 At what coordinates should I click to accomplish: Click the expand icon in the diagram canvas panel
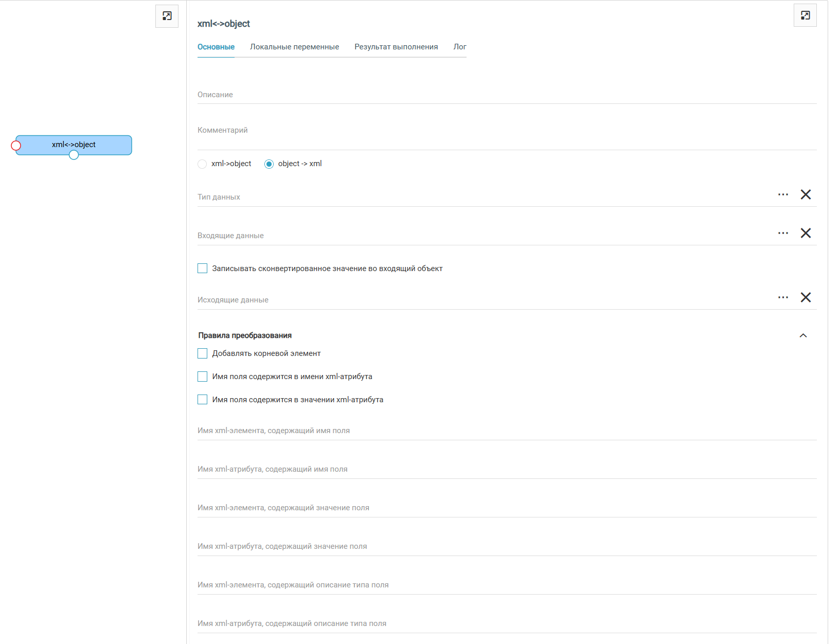click(x=167, y=16)
